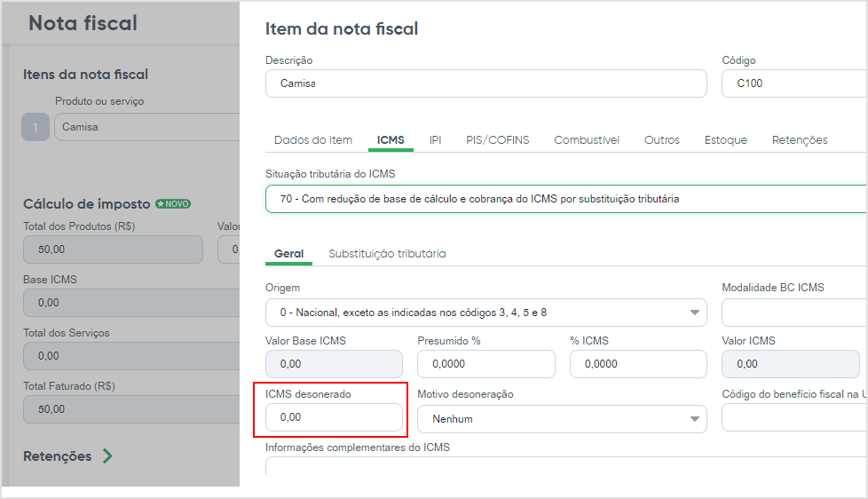This screenshot has height=499, width=868.
Task: Click the Total dos Serviços field
Action: click(x=131, y=355)
